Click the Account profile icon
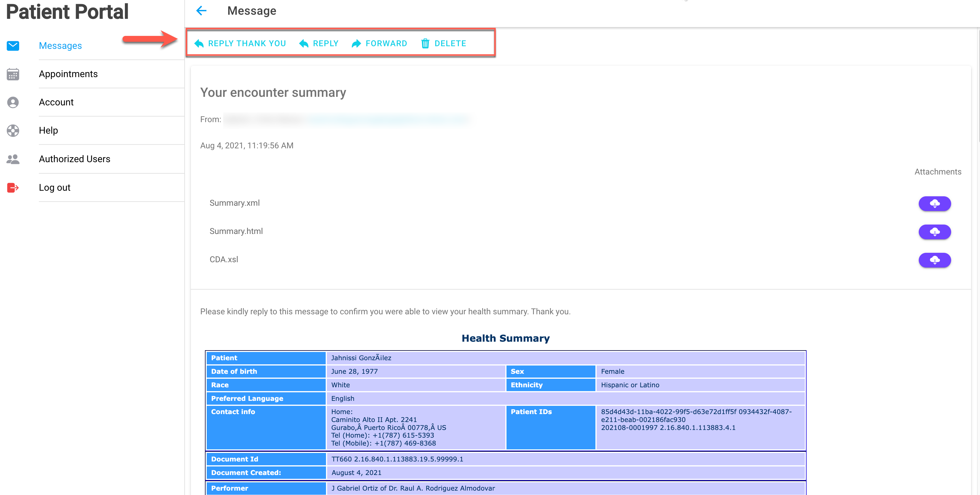The height and width of the screenshot is (495, 980). 13,102
